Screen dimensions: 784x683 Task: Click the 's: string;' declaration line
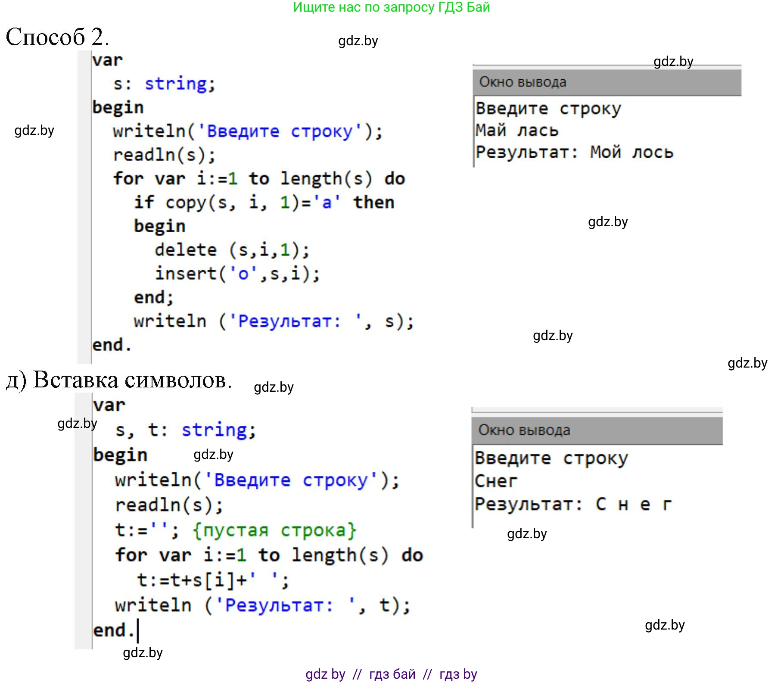(x=164, y=84)
